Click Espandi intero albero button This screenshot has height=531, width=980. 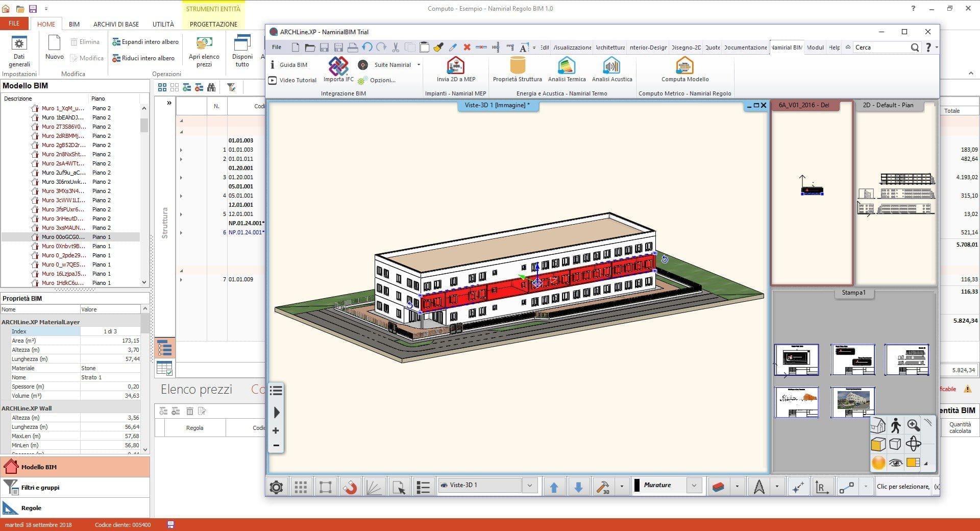tap(145, 42)
